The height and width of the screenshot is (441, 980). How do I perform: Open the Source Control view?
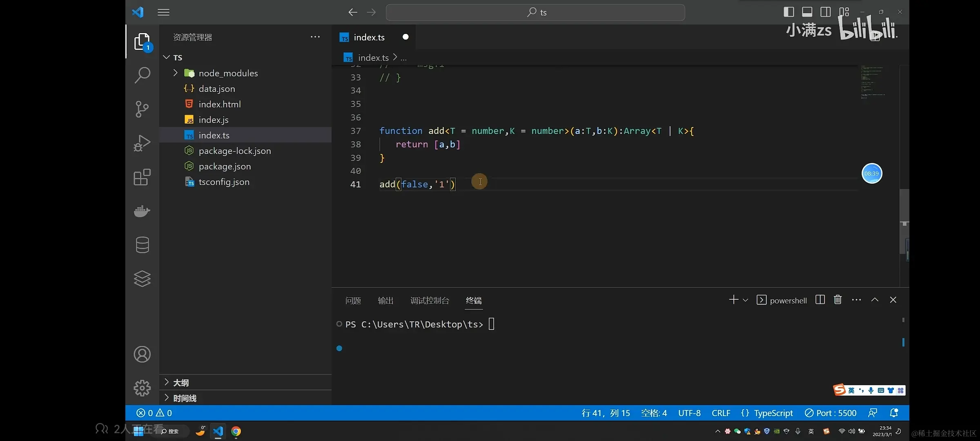coord(142,109)
